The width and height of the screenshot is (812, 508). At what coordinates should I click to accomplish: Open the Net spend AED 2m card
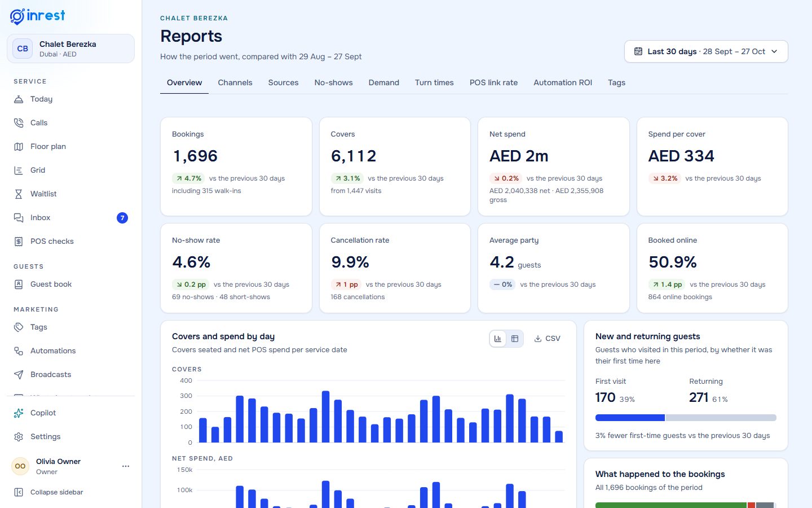[x=554, y=167]
